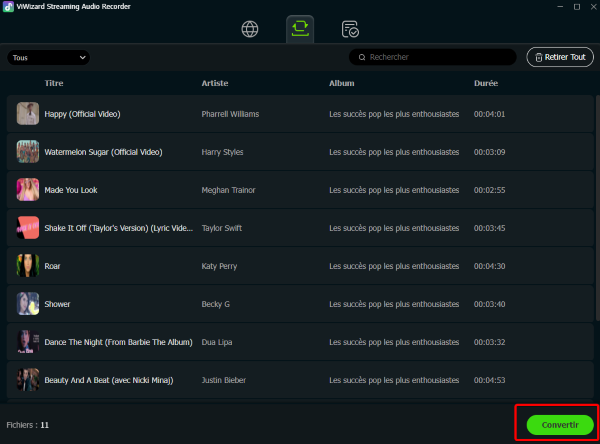
Task: Open the title bar hamburger menu
Action: (537, 7)
